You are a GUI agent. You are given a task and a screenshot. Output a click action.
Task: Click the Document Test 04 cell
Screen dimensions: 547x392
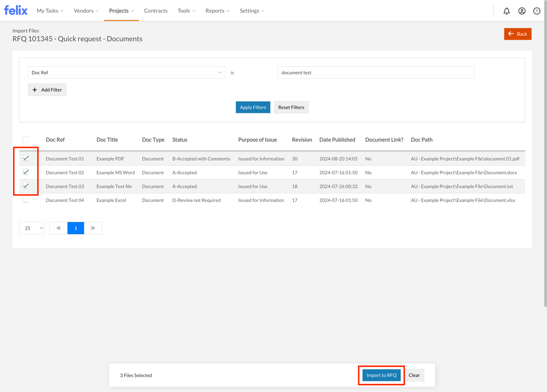coord(65,200)
